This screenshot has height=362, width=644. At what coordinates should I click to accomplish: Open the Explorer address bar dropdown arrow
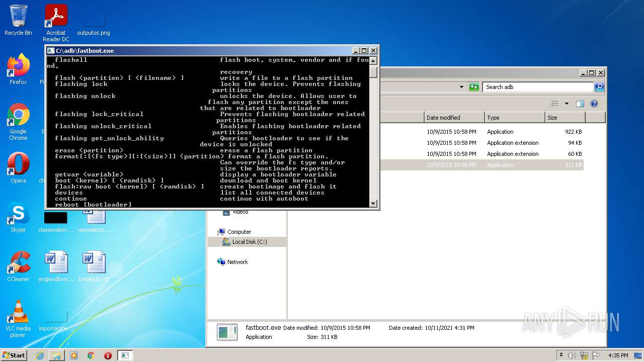pyautogui.click(x=461, y=87)
